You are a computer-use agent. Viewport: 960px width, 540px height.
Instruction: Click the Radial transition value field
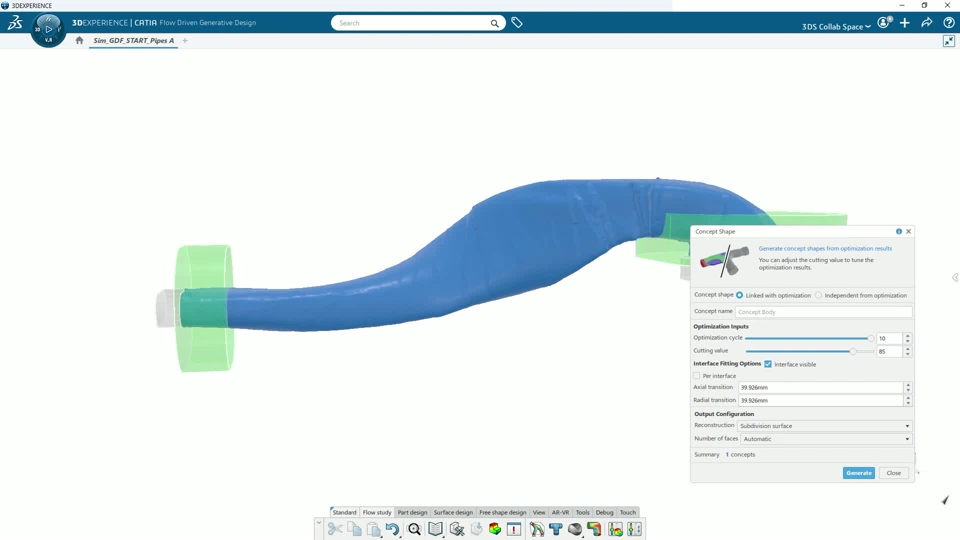pyautogui.click(x=820, y=400)
